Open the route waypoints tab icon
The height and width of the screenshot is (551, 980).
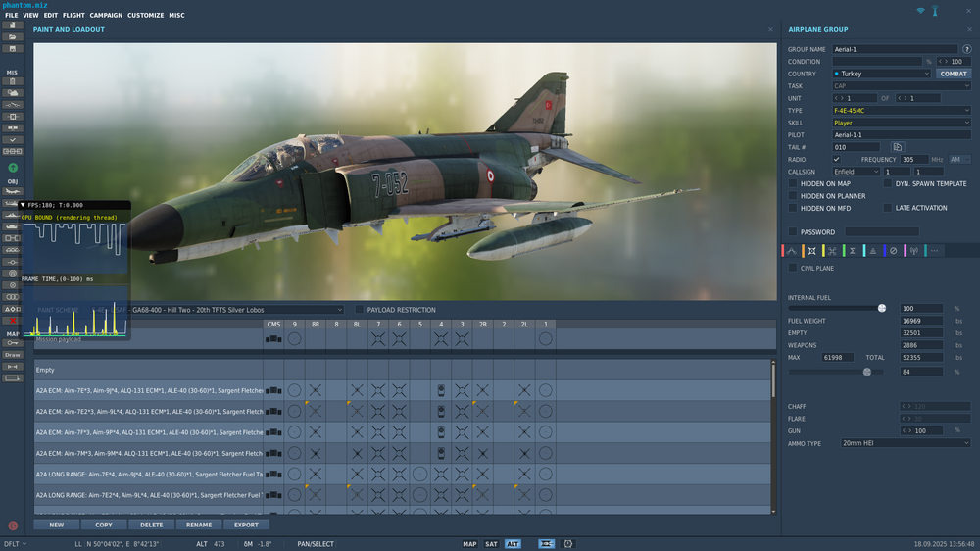pyautogui.click(x=792, y=251)
